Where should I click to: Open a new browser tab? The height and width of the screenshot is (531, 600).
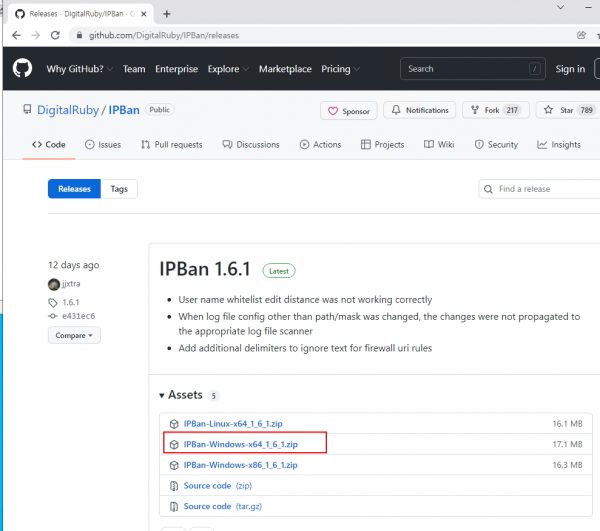click(x=166, y=14)
